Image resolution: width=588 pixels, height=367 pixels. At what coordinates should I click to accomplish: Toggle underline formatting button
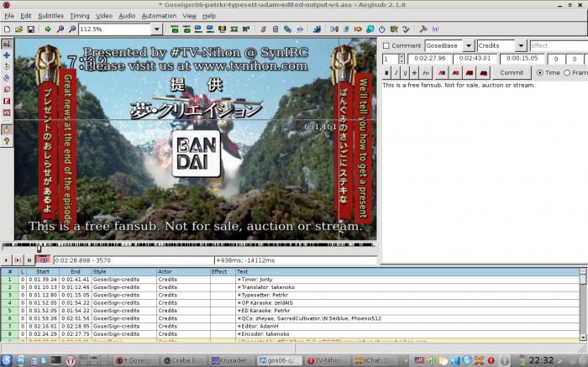405,73
